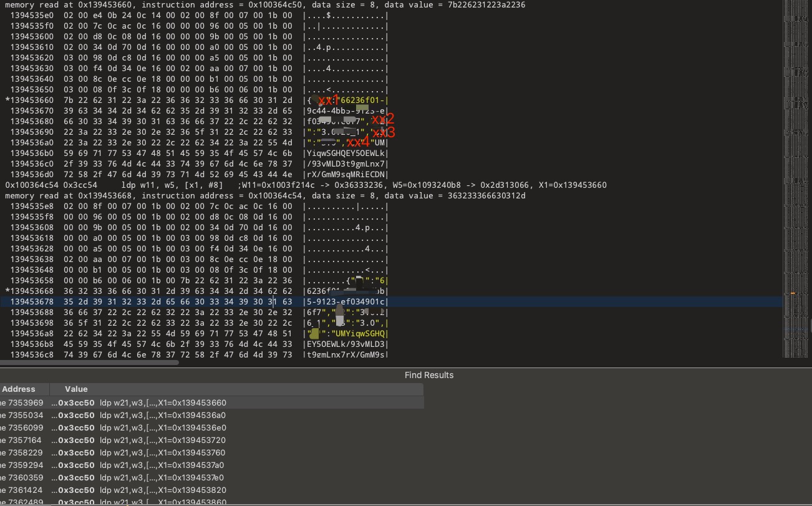Select find result row 7353969
812x506 pixels.
pos(212,403)
